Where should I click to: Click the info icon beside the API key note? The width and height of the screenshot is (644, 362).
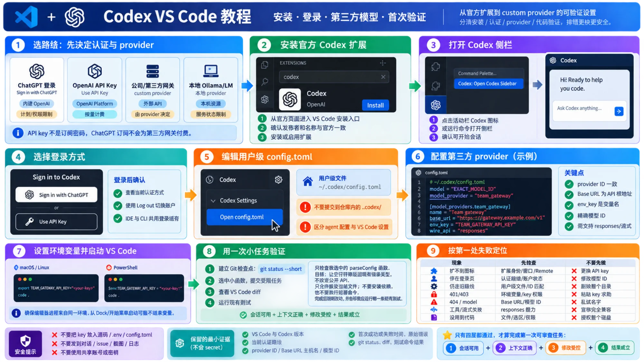coord(18,133)
